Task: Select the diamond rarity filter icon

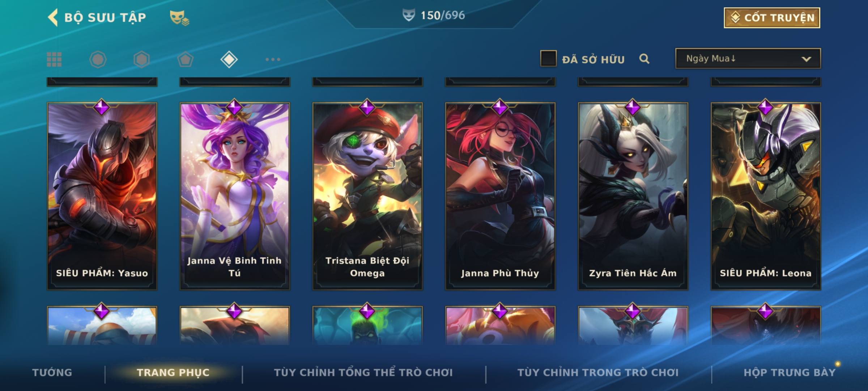Action: pos(229,59)
